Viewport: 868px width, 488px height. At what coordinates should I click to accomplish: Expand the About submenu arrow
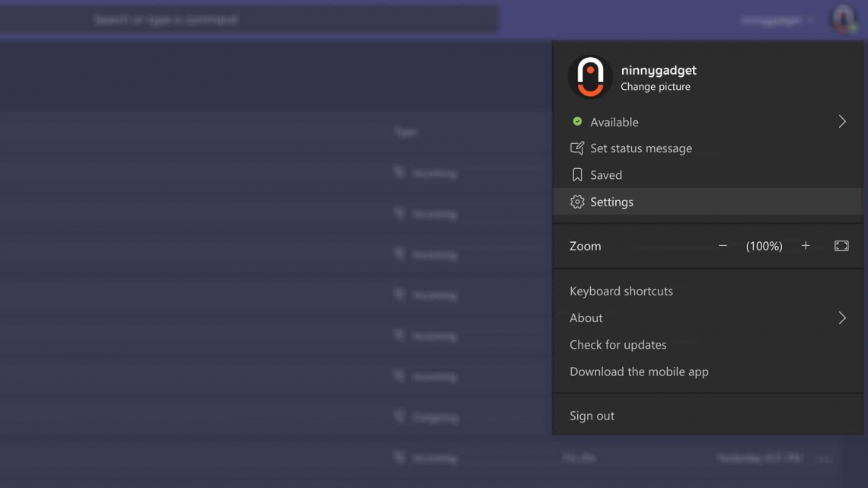[x=842, y=317]
